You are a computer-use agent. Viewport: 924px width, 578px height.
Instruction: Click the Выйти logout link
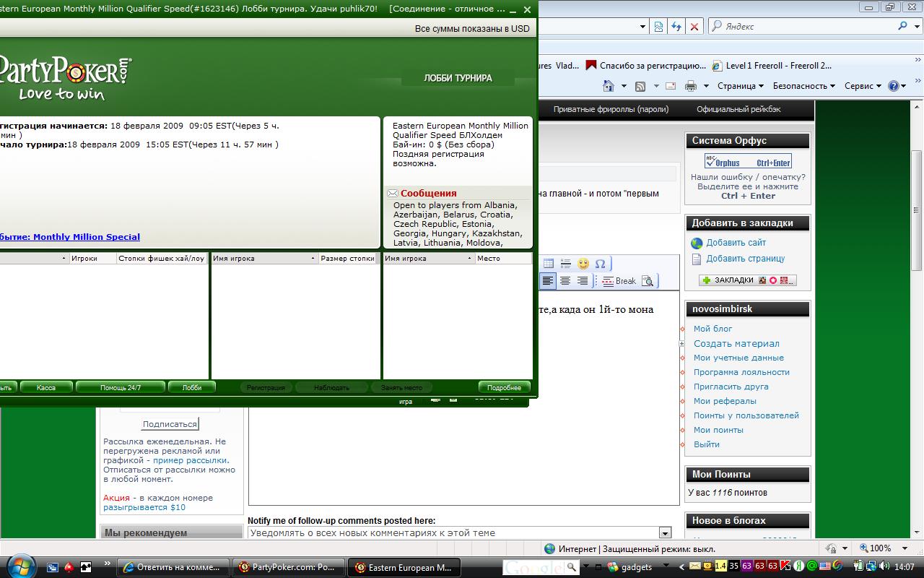pos(707,444)
